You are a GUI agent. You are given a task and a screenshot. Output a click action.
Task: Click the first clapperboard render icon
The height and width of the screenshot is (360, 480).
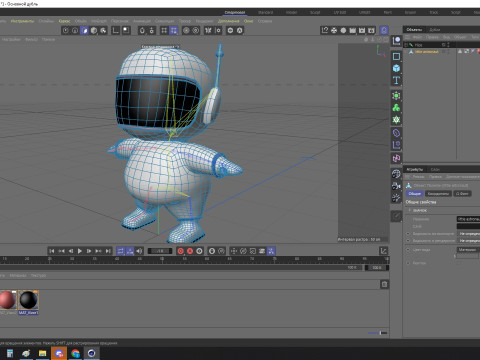353,30
